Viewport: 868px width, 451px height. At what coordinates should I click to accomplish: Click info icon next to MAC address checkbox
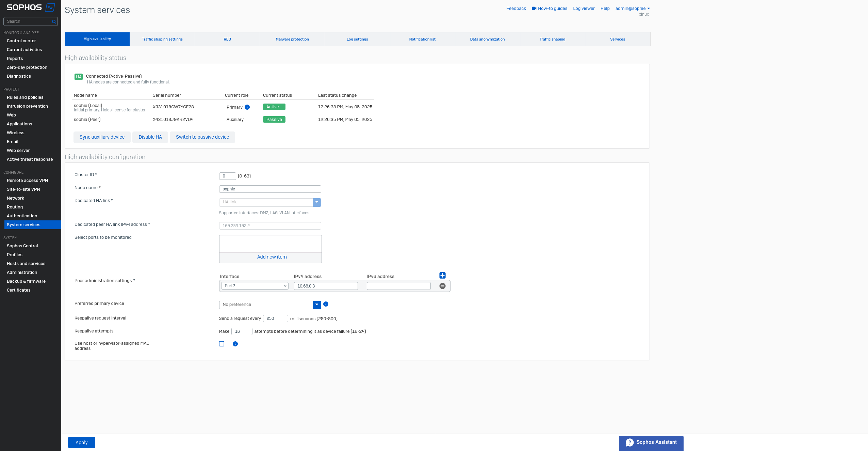click(x=235, y=344)
